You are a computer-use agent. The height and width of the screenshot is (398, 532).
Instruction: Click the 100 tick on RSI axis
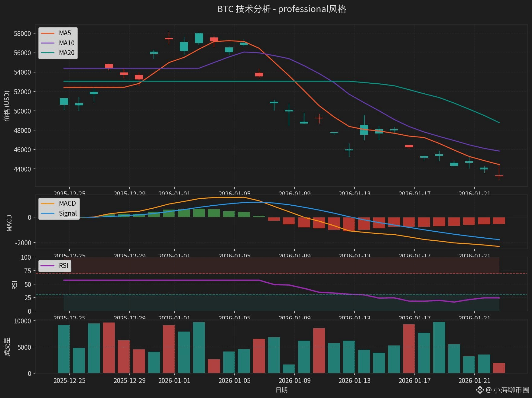click(x=26, y=257)
